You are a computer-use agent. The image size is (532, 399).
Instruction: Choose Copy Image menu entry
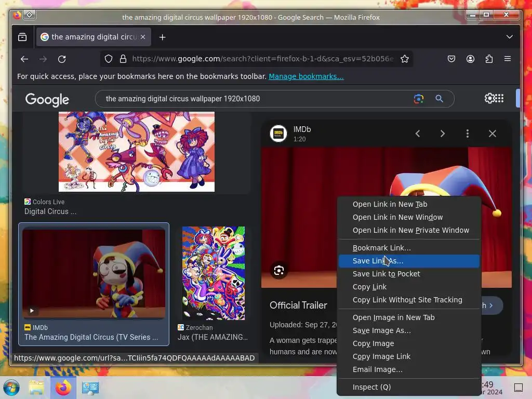409,344
